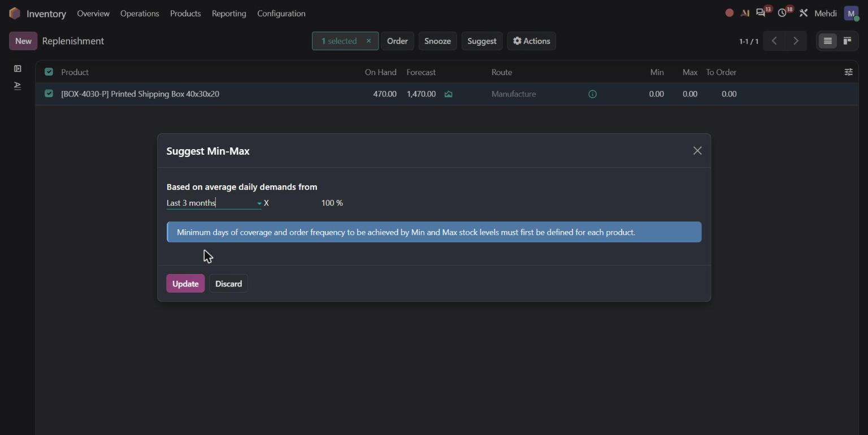Clear the 1 selected filter with X
The width and height of the screenshot is (868, 435).
point(368,41)
